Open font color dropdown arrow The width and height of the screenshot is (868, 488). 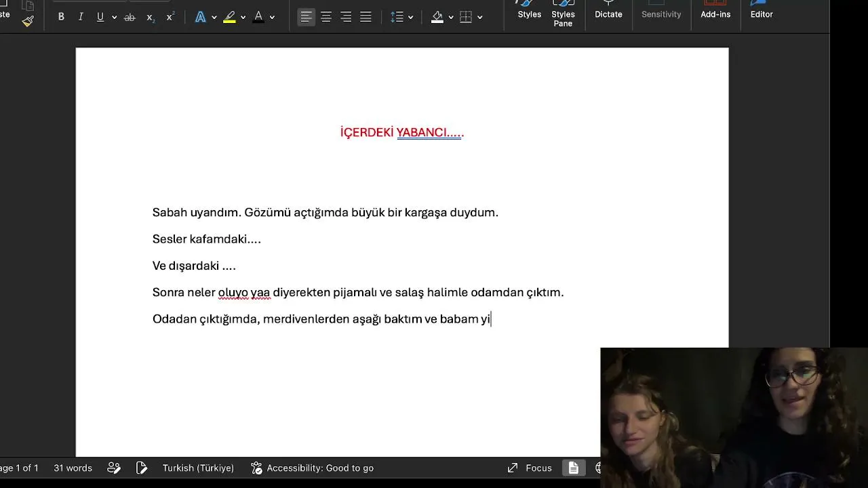point(272,18)
